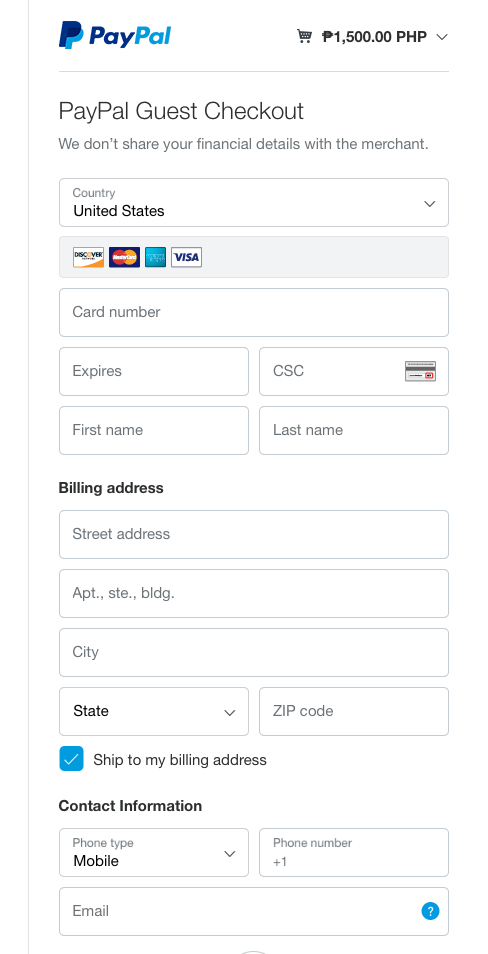The width and height of the screenshot is (488, 954).
Task: Open the Email help question mark
Action: point(430,911)
